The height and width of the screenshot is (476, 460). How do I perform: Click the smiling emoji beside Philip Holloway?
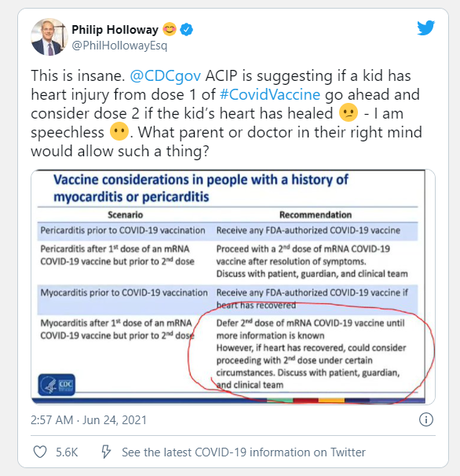[x=170, y=29]
